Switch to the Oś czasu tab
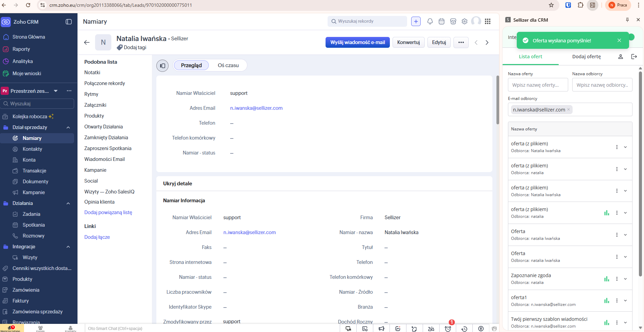 click(228, 65)
